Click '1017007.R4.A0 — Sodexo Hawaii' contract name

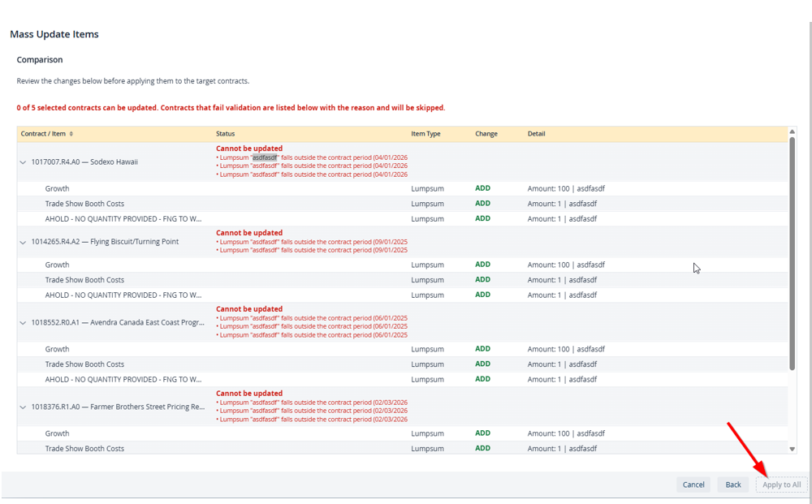coord(84,162)
